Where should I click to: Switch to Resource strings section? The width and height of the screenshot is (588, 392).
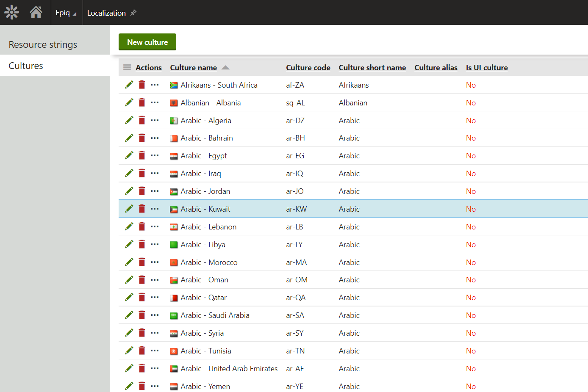pos(43,44)
